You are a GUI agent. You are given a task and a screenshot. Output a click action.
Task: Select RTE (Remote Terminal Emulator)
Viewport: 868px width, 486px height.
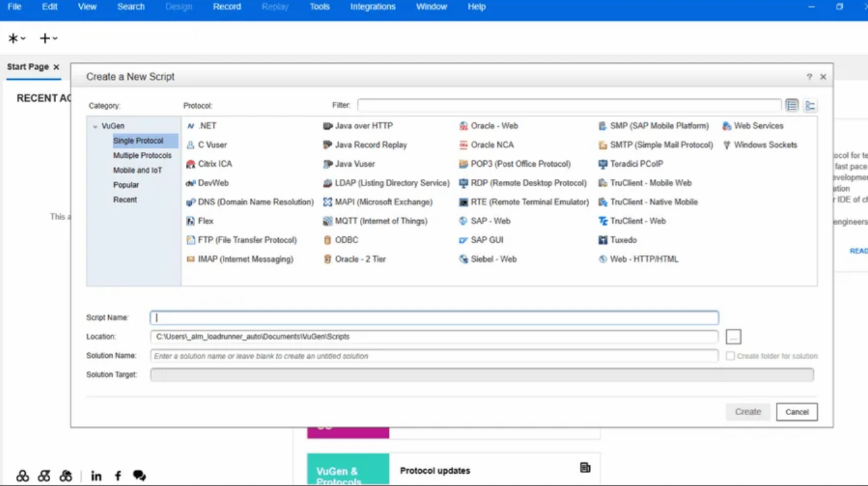coord(524,202)
